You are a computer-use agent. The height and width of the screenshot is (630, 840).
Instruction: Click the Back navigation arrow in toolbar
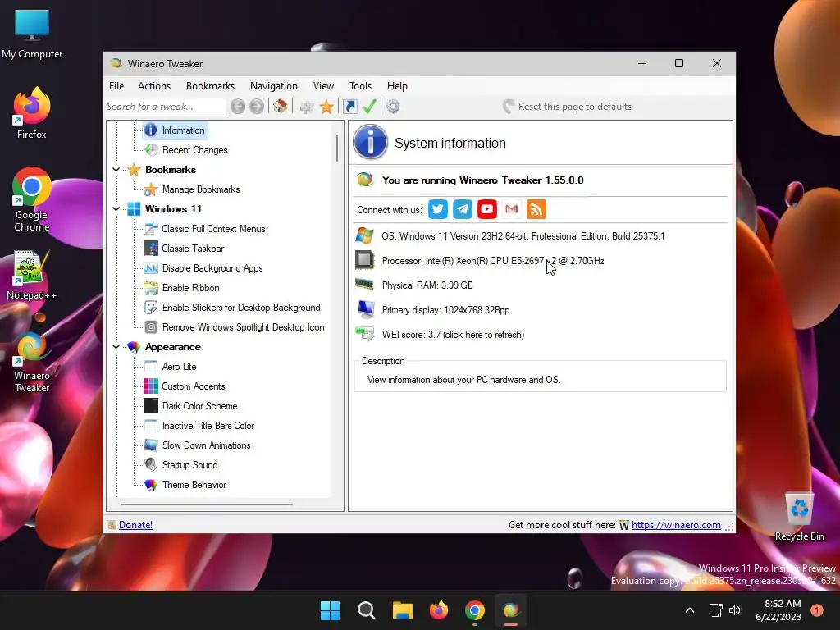point(238,107)
